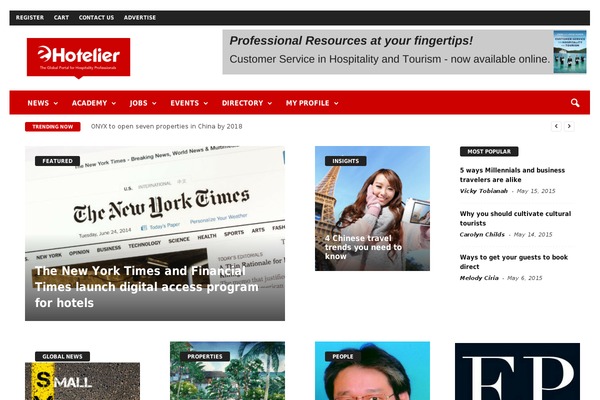The height and width of the screenshot is (400, 600).
Task: Open the Advertise link
Action: point(140,18)
